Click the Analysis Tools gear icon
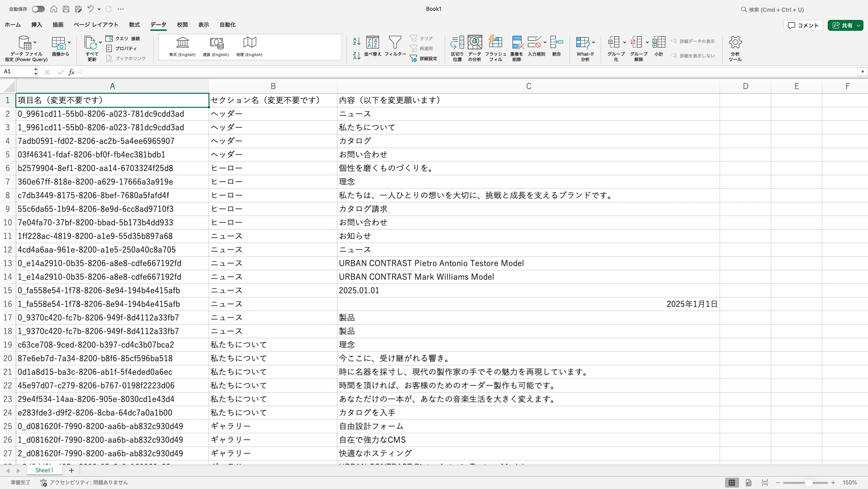868x489 pixels. pyautogui.click(x=735, y=43)
